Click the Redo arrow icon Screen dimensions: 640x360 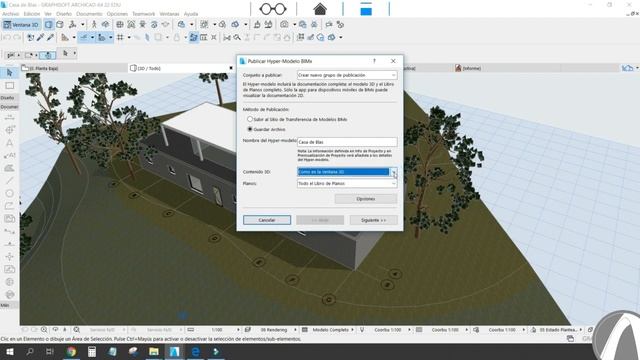click(x=17, y=38)
